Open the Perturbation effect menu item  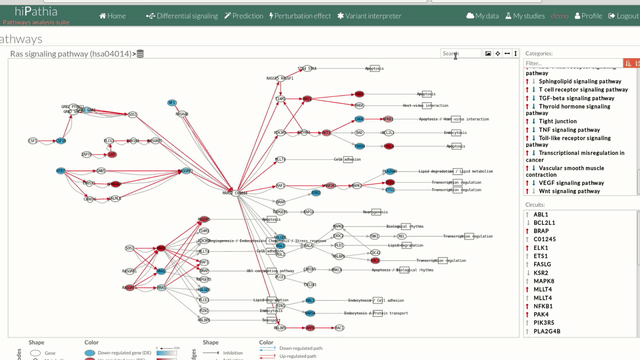[x=300, y=16]
